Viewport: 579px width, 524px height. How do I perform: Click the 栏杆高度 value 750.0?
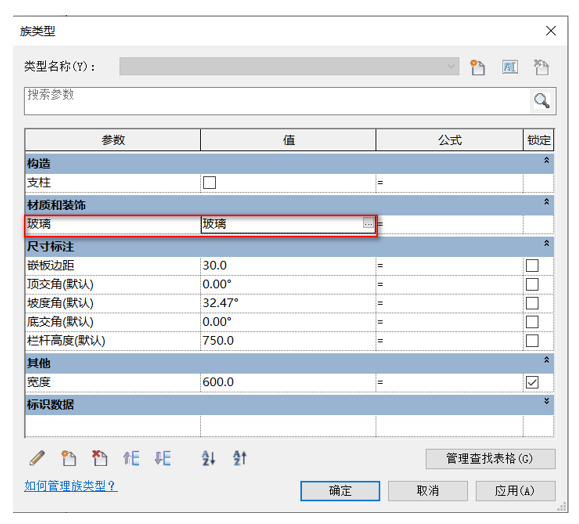(288, 340)
